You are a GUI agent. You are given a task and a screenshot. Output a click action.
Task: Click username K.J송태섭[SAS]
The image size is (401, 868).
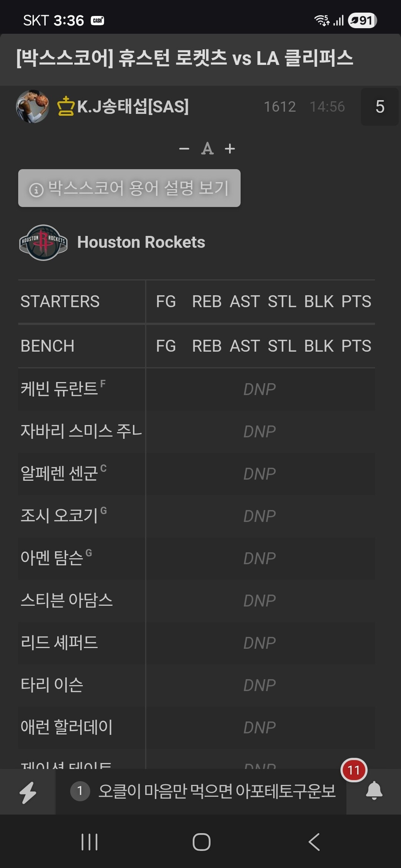coord(133,106)
